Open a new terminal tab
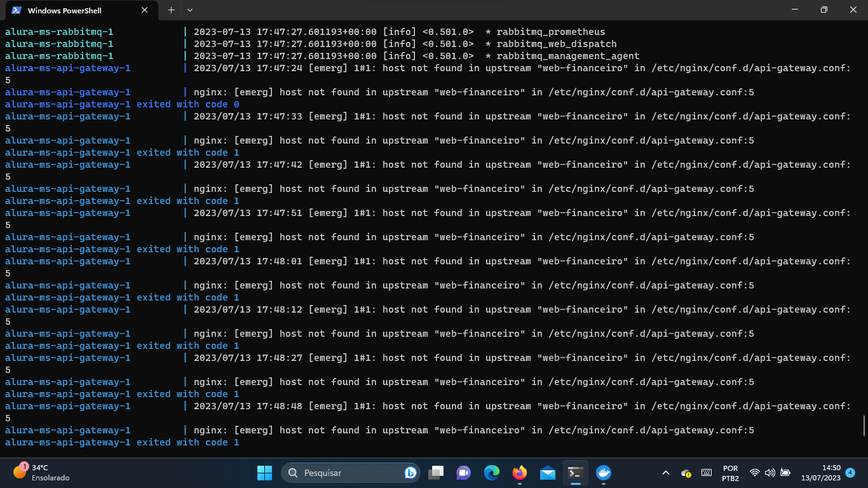Viewport: 868px width, 488px height. [171, 10]
